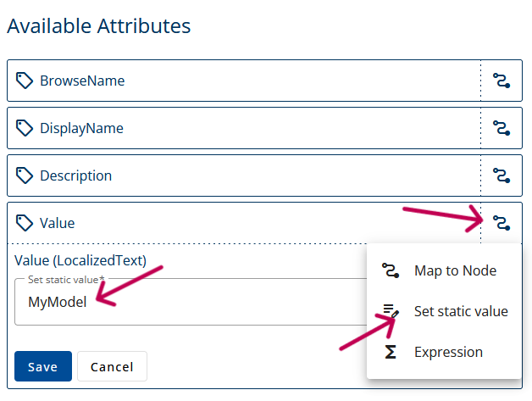Open mapping options icon for Value
This screenshot has height=401, width=532.
[x=502, y=223]
